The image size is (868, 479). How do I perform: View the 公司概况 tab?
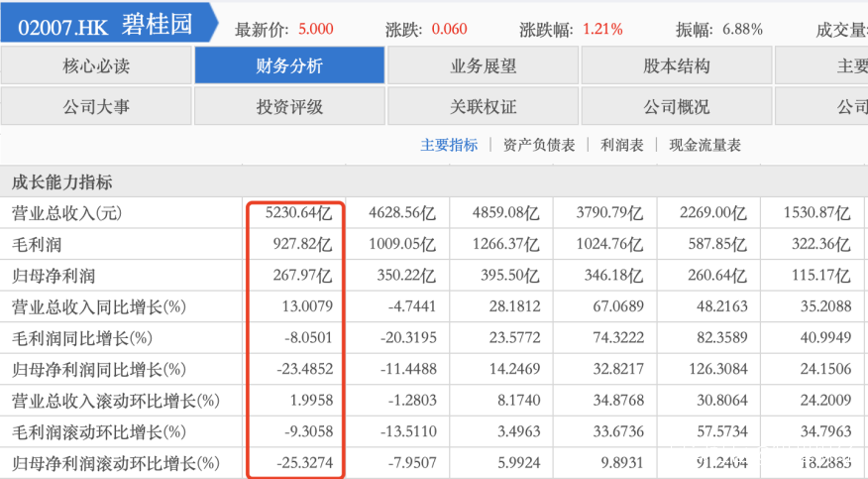tap(677, 106)
